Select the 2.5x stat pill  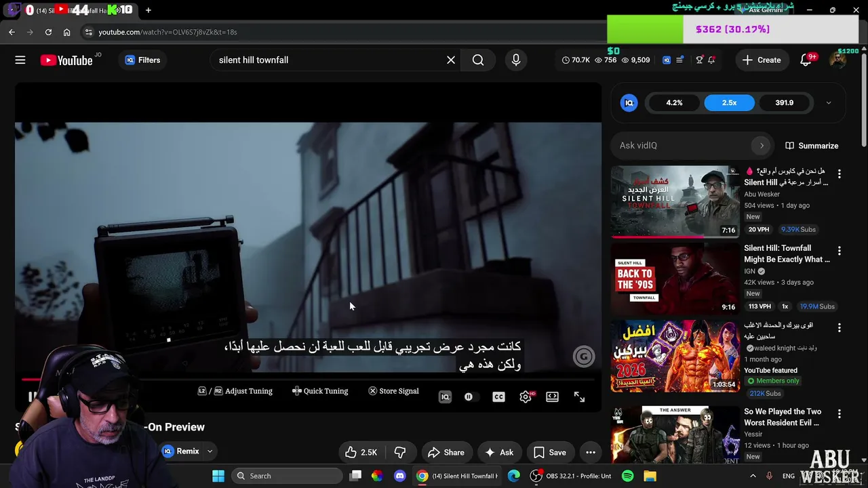click(x=729, y=103)
